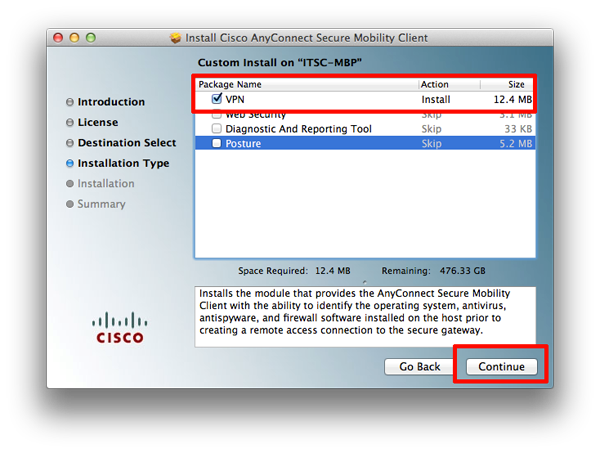Go to the License step in sidebar
600x453 pixels.
coord(97,123)
